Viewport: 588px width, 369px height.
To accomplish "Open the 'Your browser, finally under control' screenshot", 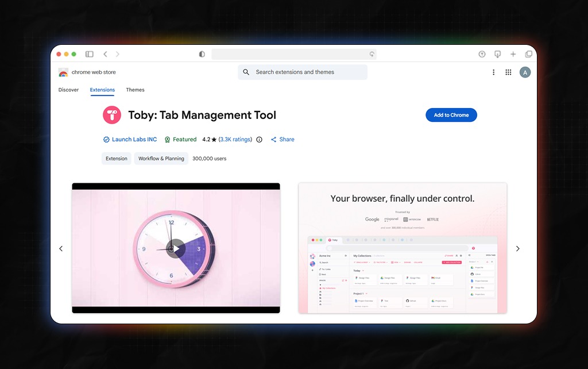I will (x=403, y=248).
